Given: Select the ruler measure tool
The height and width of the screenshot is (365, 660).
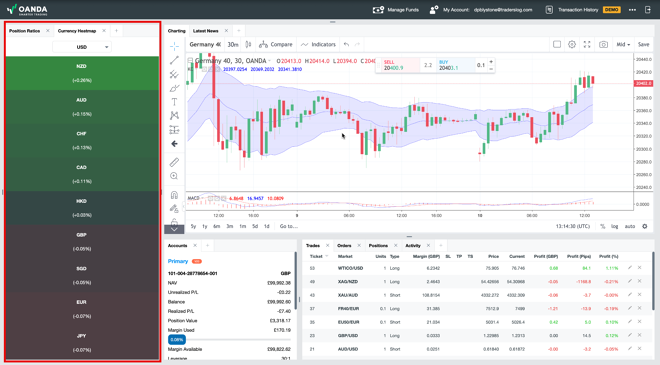Looking at the screenshot, I should (174, 162).
